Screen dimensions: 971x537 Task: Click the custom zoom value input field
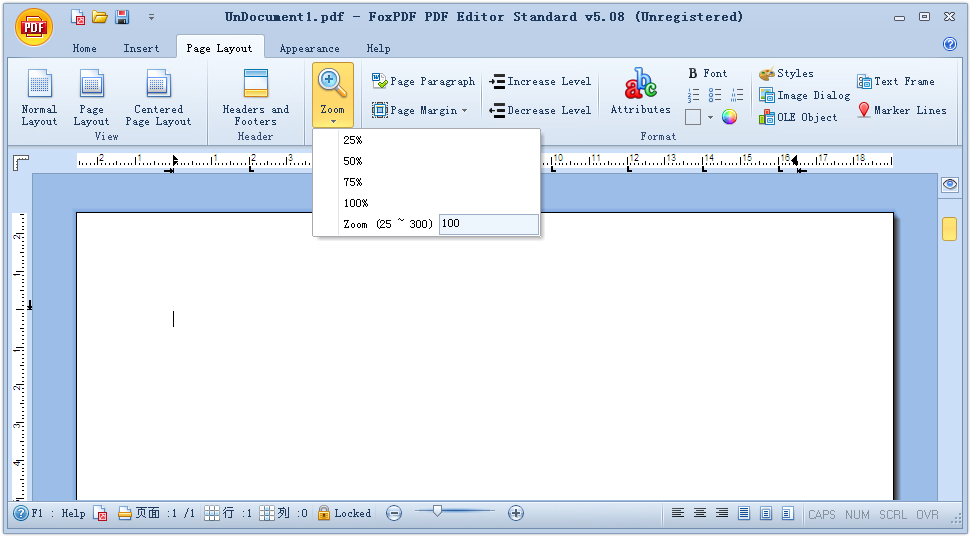489,224
